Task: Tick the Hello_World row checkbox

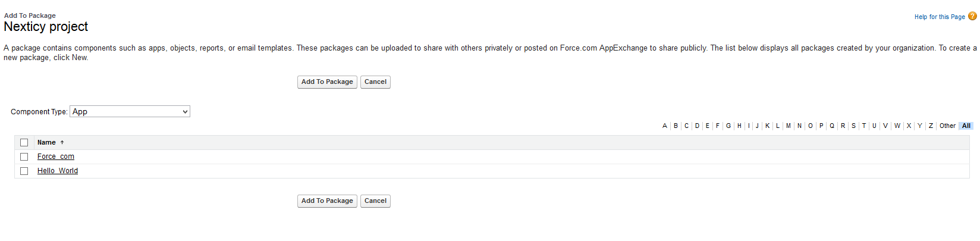Action: click(24, 171)
